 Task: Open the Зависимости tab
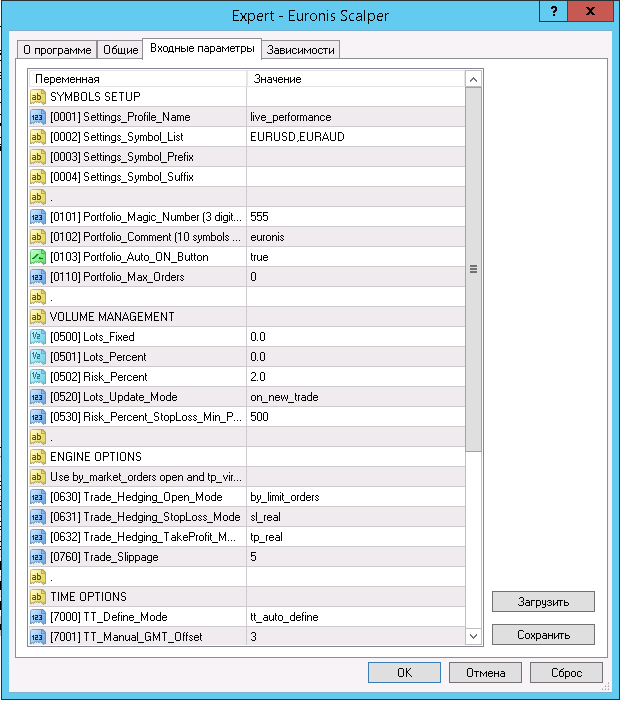pos(300,50)
